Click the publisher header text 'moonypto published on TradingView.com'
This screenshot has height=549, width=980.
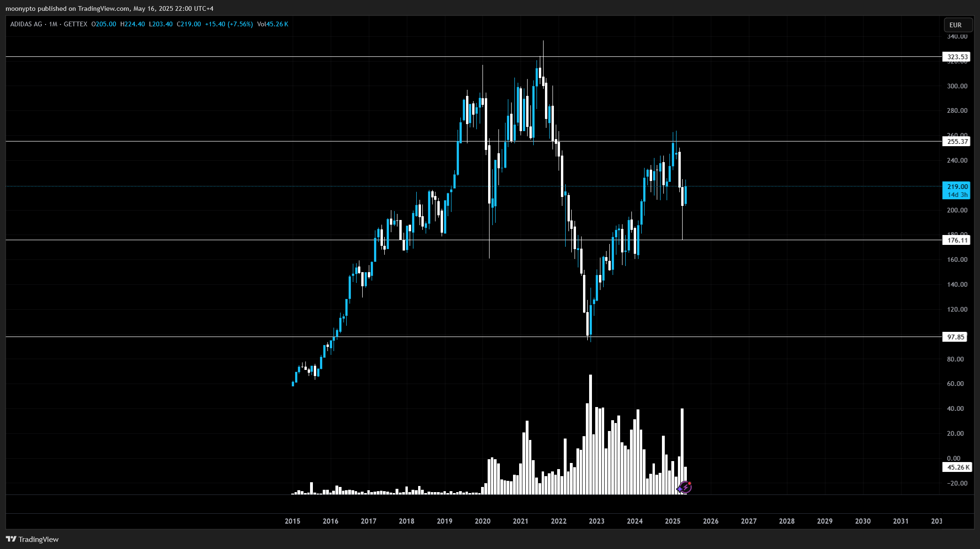click(x=68, y=8)
